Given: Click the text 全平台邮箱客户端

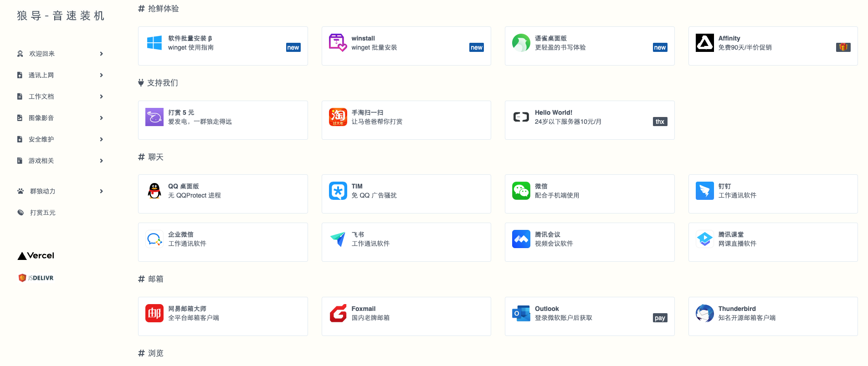Looking at the screenshot, I should (193, 318).
